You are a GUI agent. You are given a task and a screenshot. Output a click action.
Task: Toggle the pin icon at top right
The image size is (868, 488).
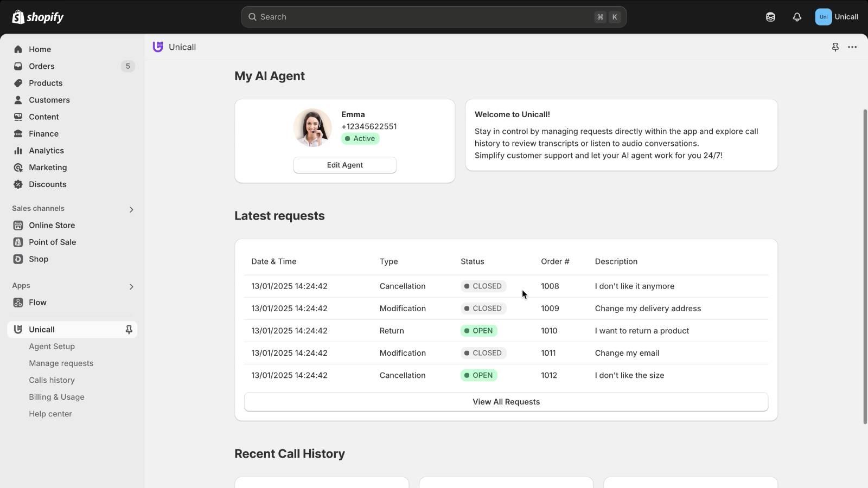pos(834,47)
